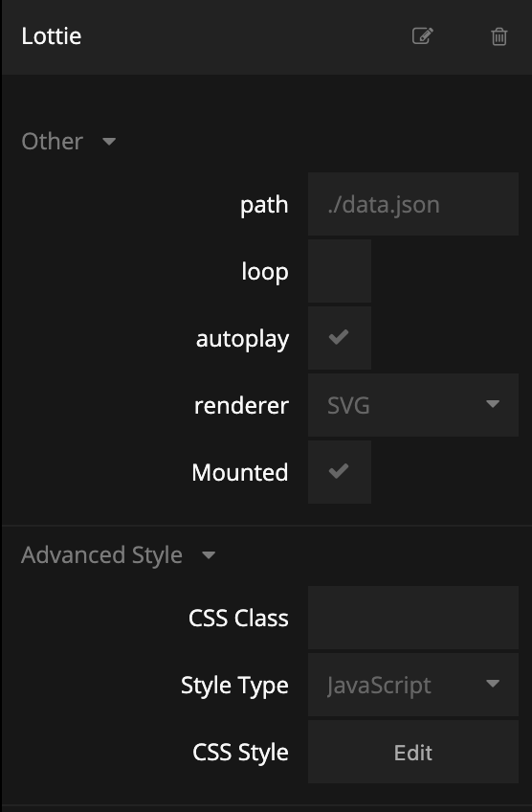Click the autoplay label text
The height and width of the screenshot is (812, 532).
[x=242, y=340]
